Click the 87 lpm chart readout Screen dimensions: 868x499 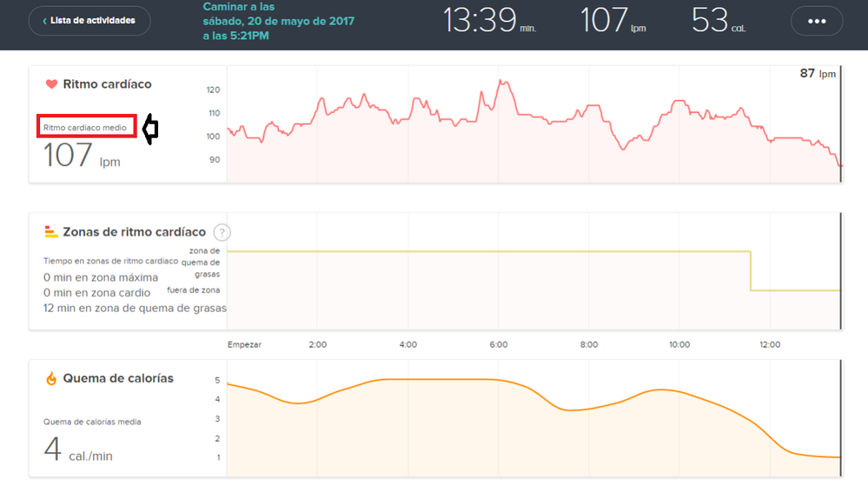(x=818, y=74)
